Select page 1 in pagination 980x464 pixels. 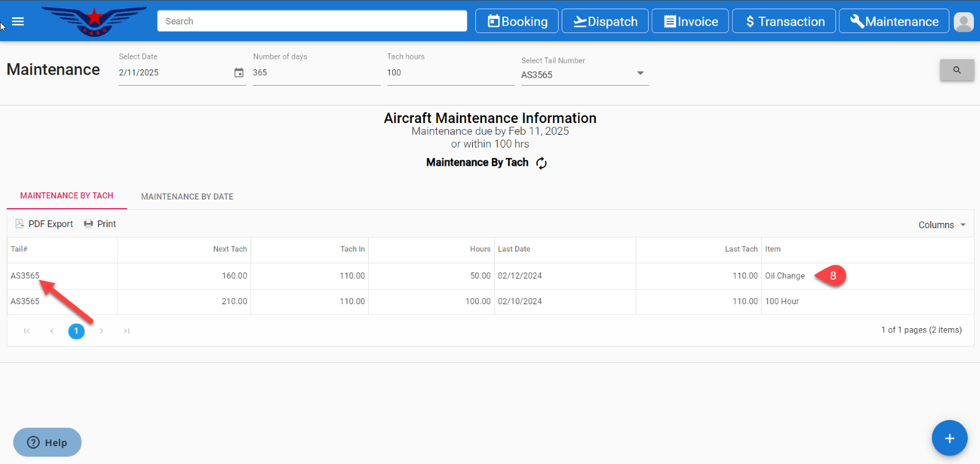click(x=77, y=331)
